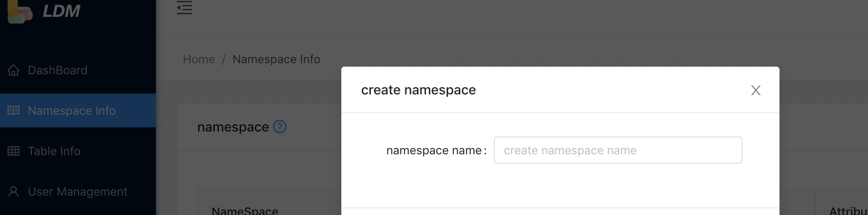Select Namespace Info in the sidebar
Viewport: 868px width, 215px height.
pyautogui.click(x=72, y=110)
